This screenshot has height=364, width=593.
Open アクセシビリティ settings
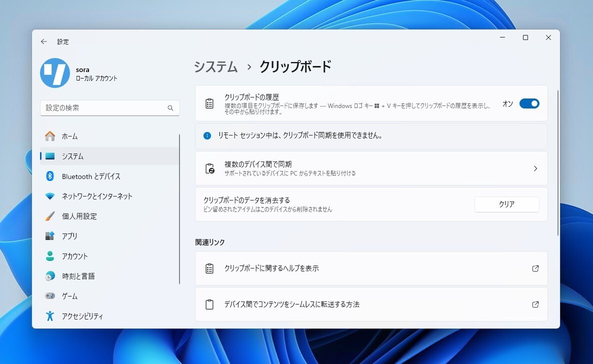pos(82,316)
